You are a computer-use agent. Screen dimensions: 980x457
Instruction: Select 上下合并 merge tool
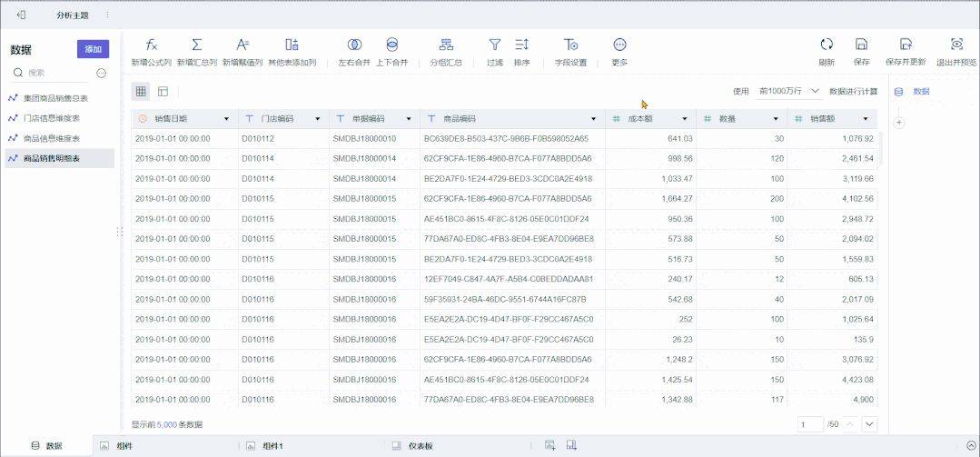pos(391,53)
